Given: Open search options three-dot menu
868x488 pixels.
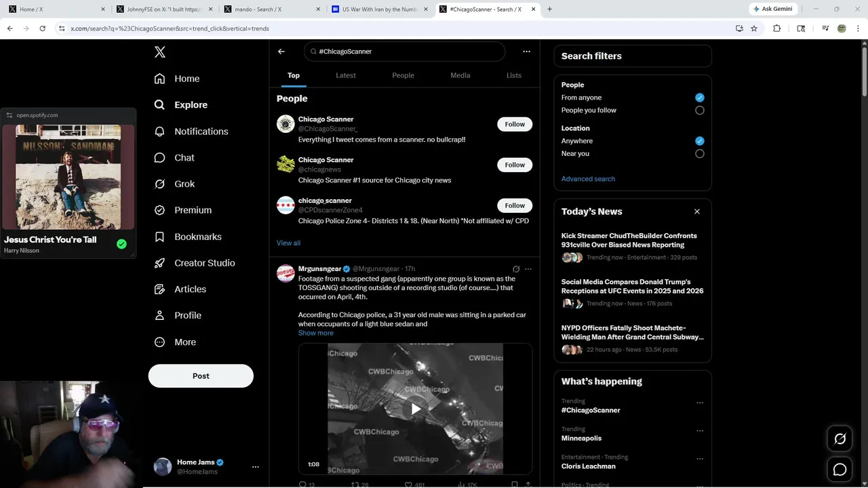Looking at the screenshot, I should pos(526,52).
